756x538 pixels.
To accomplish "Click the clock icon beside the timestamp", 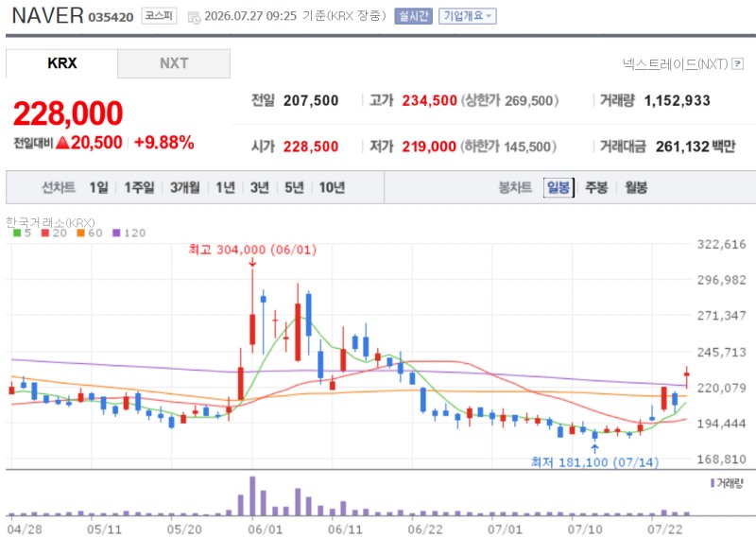I will [x=194, y=18].
